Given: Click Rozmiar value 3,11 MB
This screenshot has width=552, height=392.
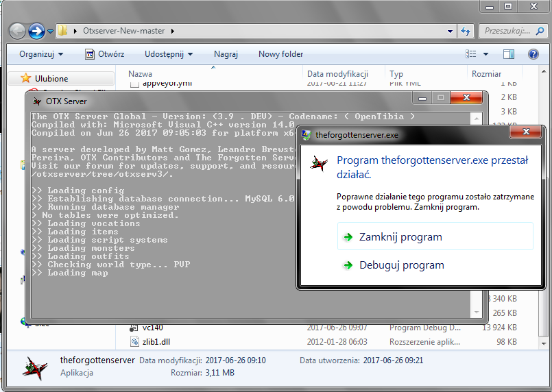Looking at the screenshot, I should click(220, 373).
